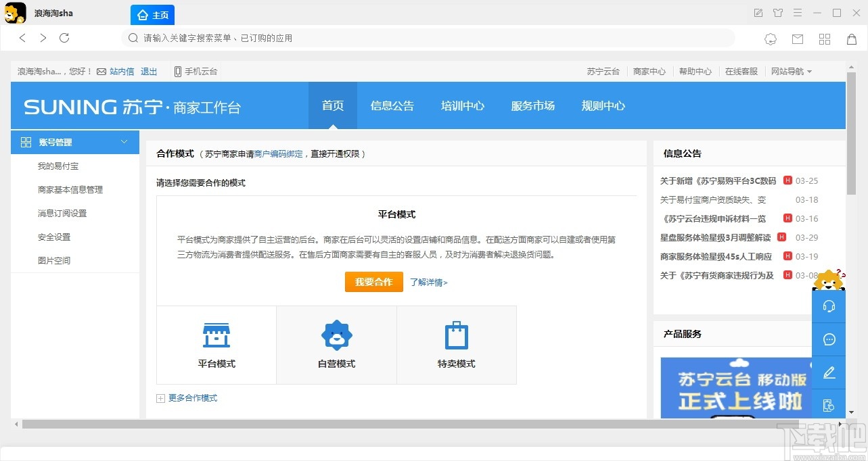Click the 我要合作 button
Screen dimensions: 868x461
(x=373, y=282)
